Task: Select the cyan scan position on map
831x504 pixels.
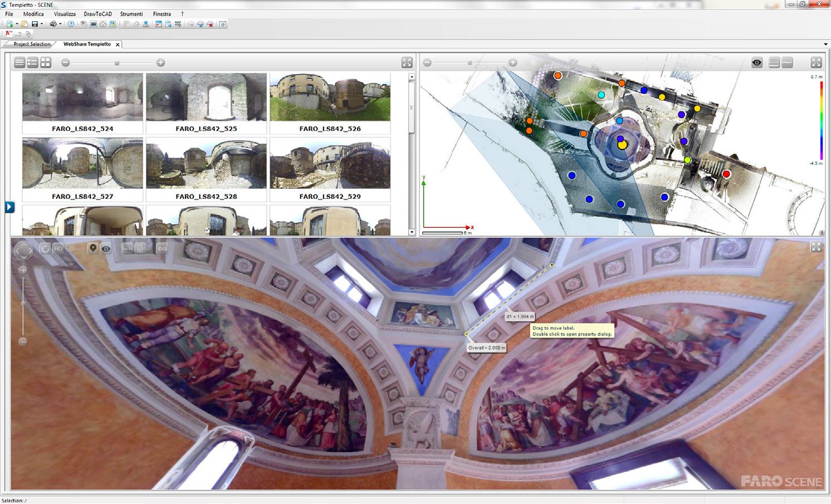Action: pyautogui.click(x=601, y=95)
